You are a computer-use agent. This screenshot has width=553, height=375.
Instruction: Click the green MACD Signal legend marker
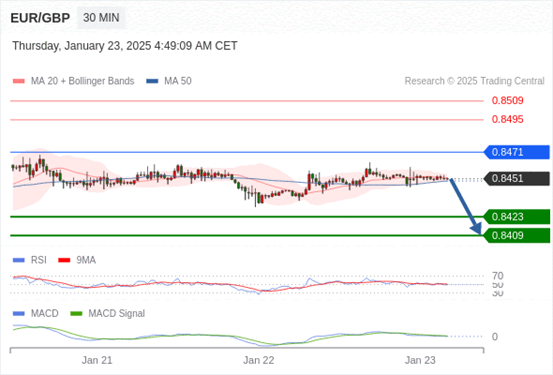click(x=76, y=313)
